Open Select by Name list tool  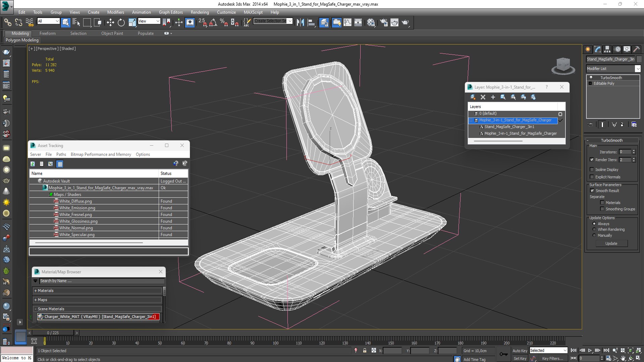tap(76, 22)
